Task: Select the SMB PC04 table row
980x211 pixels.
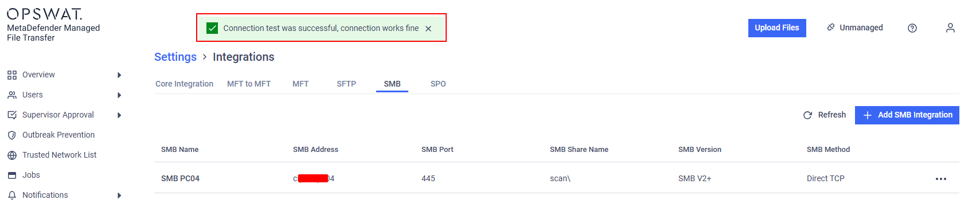Action: click(x=556, y=178)
